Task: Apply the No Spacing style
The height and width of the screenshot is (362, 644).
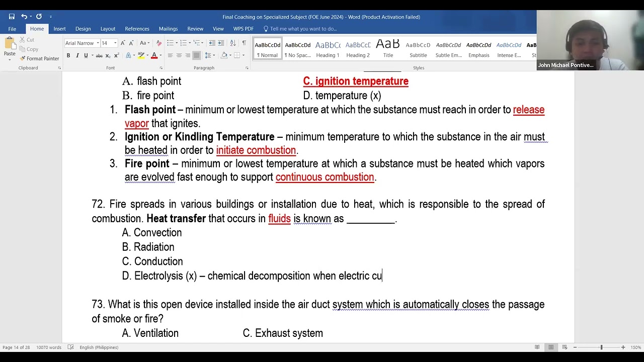Action: (297, 49)
